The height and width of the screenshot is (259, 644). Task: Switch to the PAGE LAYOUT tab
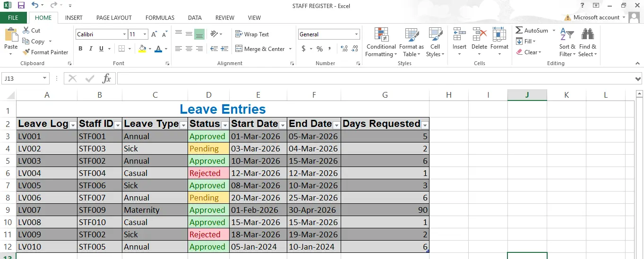(114, 18)
